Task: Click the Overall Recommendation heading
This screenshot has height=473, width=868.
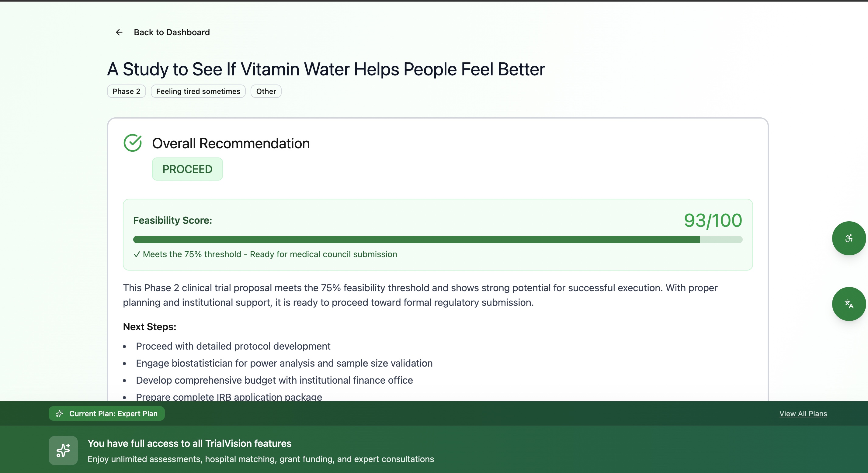Action: [x=231, y=143]
